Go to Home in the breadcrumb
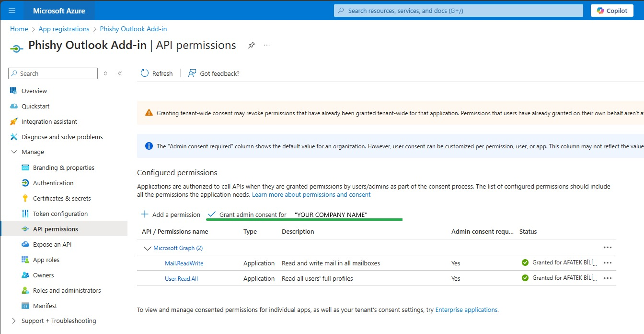Screen dimensions: 644x334 point(19,29)
